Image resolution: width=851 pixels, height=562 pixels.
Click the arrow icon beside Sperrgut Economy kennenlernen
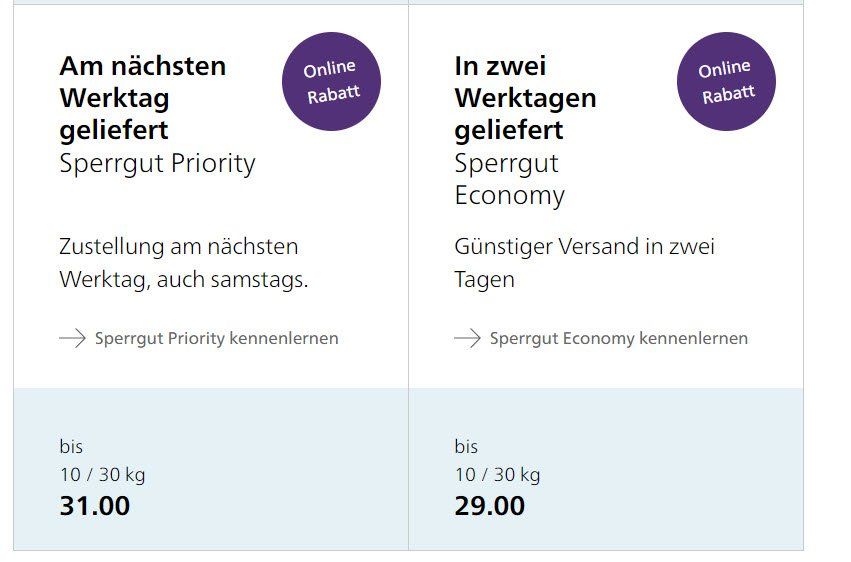(467, 338)
